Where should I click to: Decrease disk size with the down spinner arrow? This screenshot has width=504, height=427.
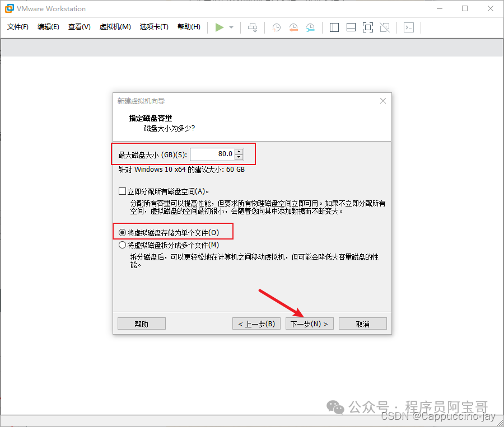pyautogui.click(x=239, y=157)
